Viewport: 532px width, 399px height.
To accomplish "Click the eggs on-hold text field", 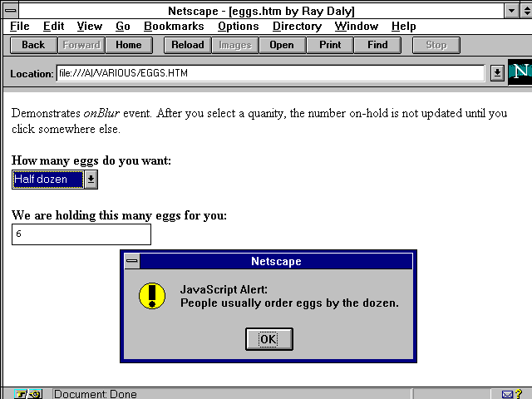I will pos(81,234).
